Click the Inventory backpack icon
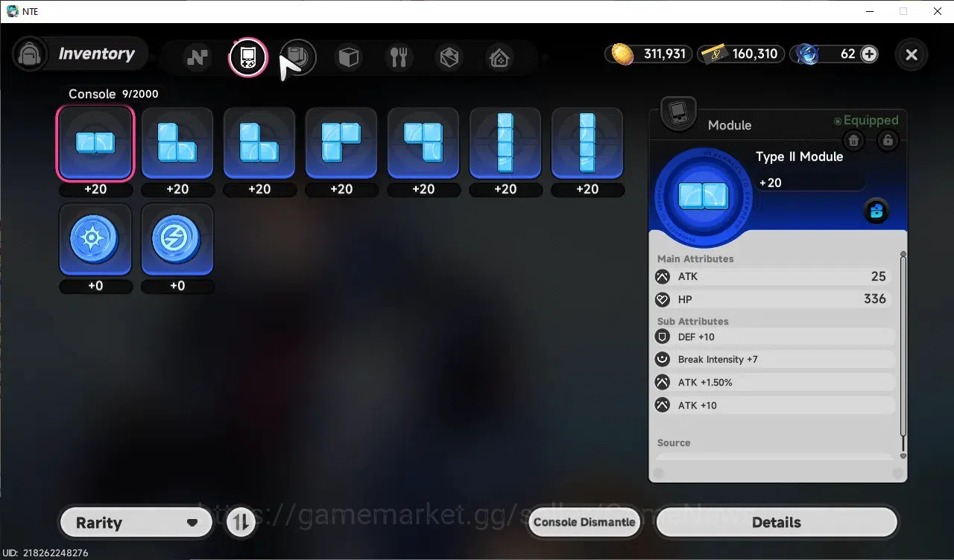This screenshot has width=954, height=560. 31,54
